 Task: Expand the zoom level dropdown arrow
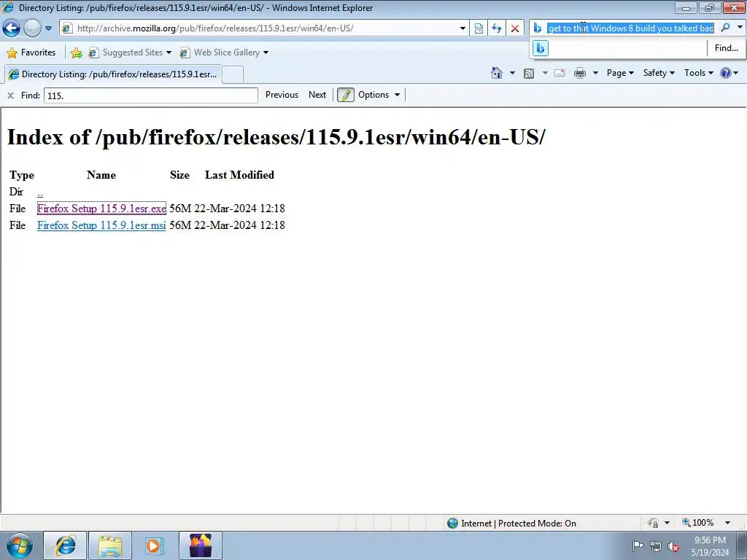(x=727, y=523)
